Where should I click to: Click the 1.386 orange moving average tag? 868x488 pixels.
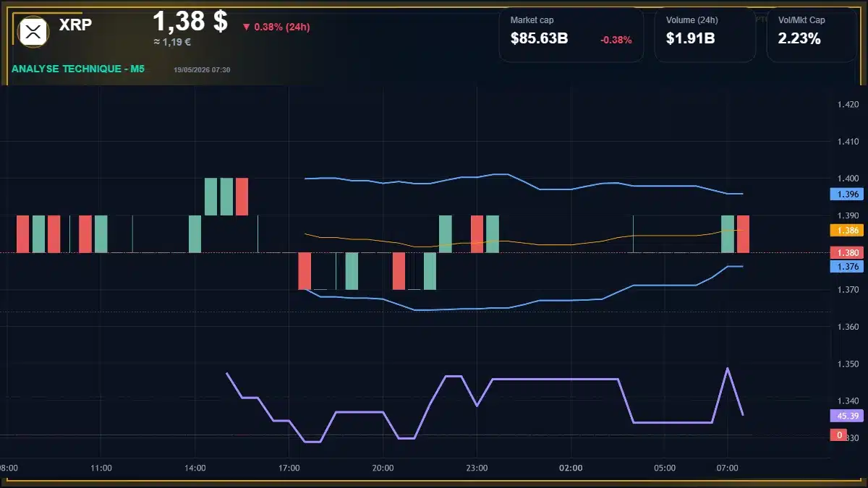click(x=848, y=230)
